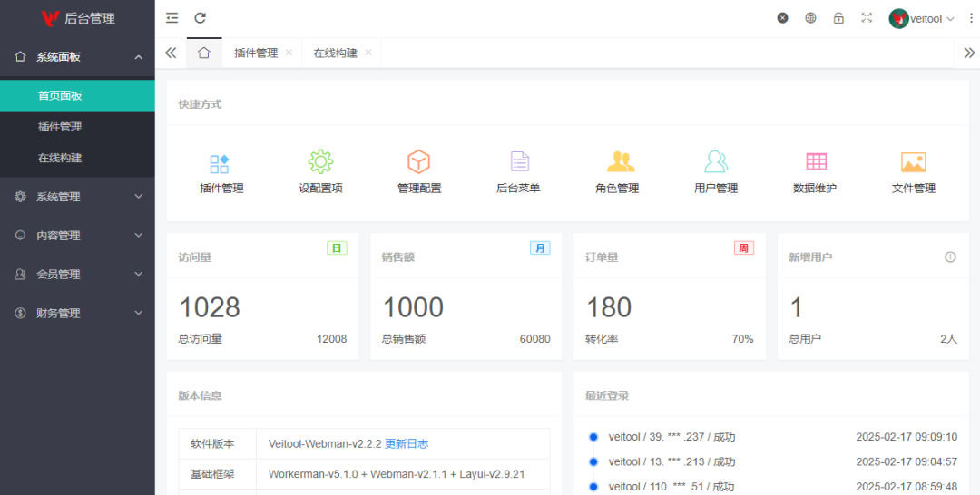Image resolution: width=980 pixels, height=495 pixels.
Task: Select 插件管理 in the sidebar submenu
Action: pyautogui.click(x=77, y=127)
